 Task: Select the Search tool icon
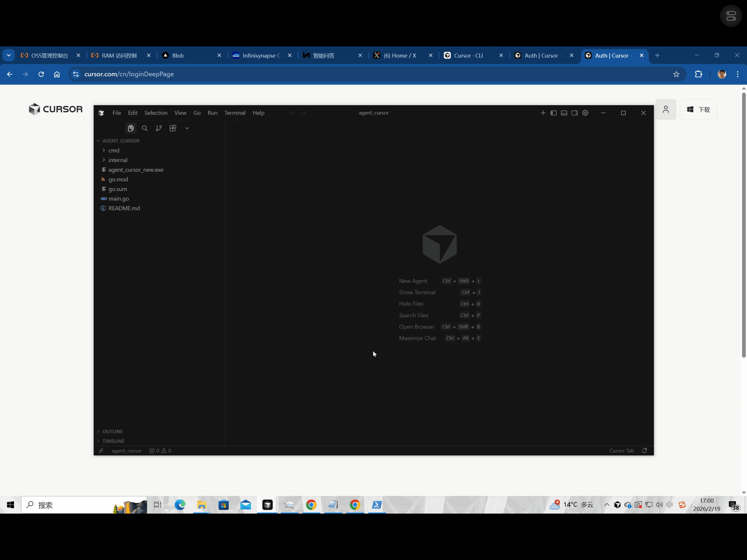point(145,128)
